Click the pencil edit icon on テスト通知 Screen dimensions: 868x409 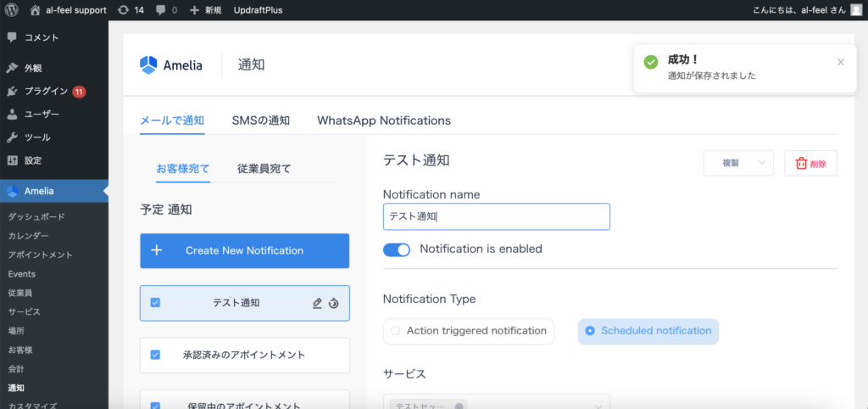click(317, 303)
